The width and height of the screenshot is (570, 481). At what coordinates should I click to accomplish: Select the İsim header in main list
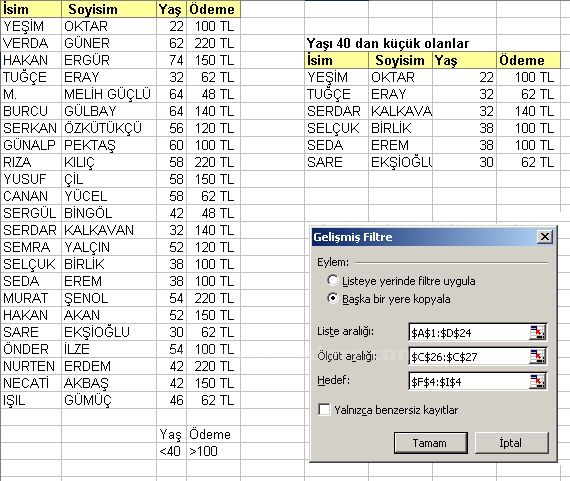coord(31,9)
